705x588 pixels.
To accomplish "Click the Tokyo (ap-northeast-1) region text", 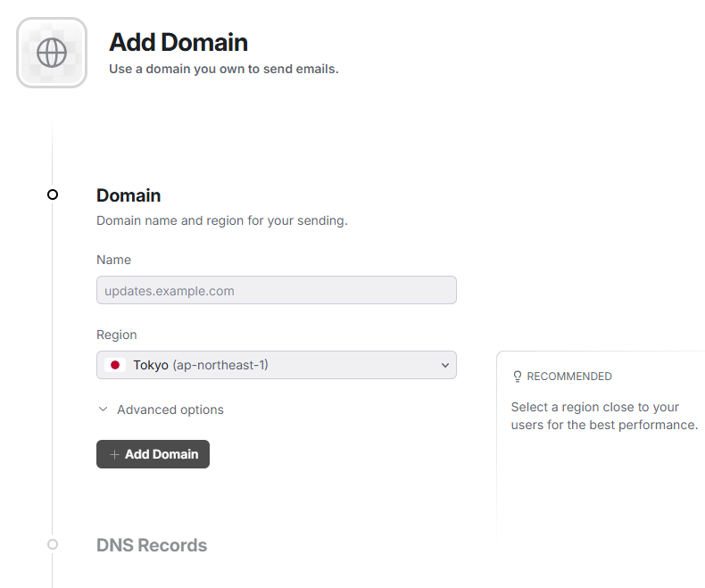I will pos(201,365).
